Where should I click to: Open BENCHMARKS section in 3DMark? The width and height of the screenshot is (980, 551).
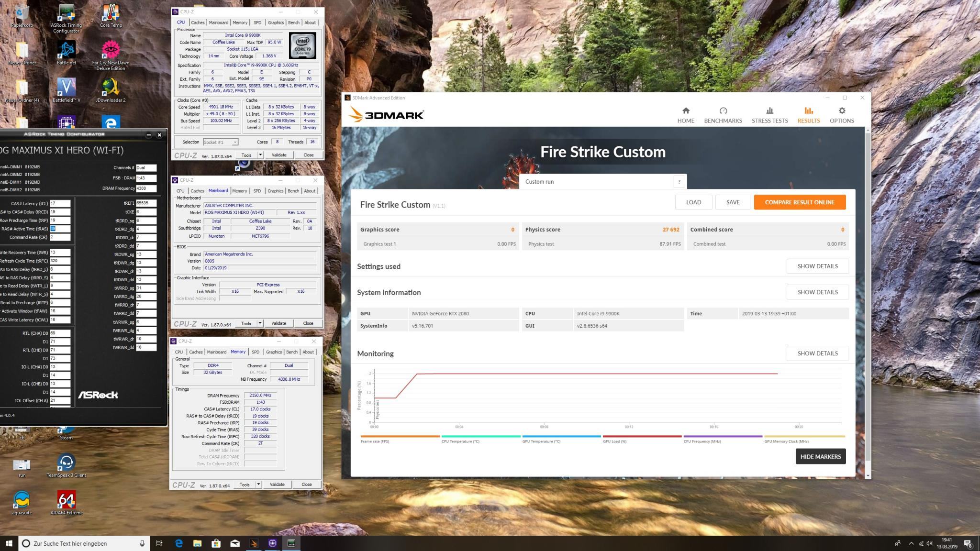point(723,115)
